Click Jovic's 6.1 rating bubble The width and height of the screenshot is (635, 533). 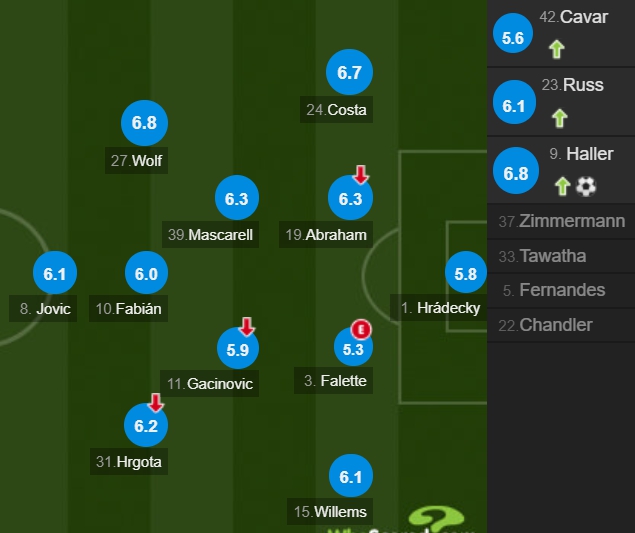(55, 273)
